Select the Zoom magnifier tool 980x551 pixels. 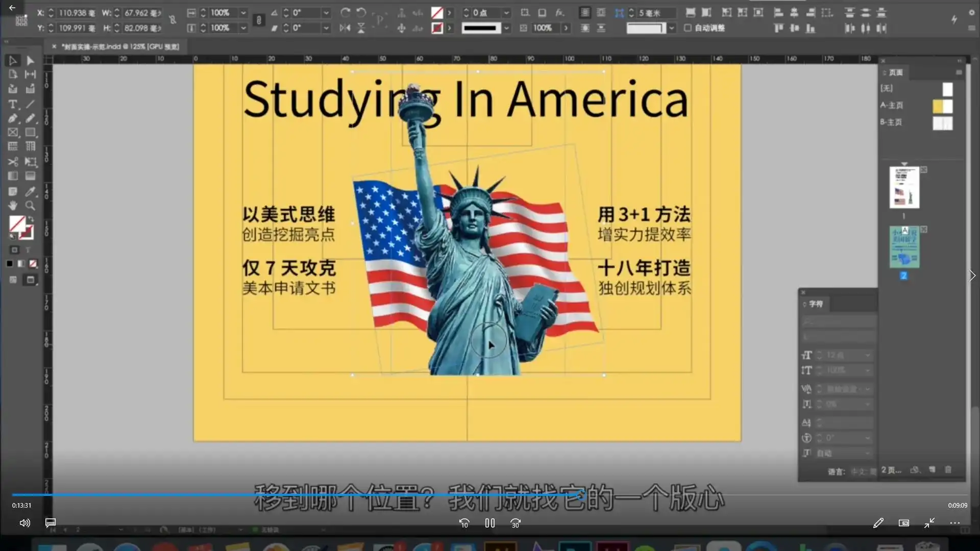click(30, 206)
